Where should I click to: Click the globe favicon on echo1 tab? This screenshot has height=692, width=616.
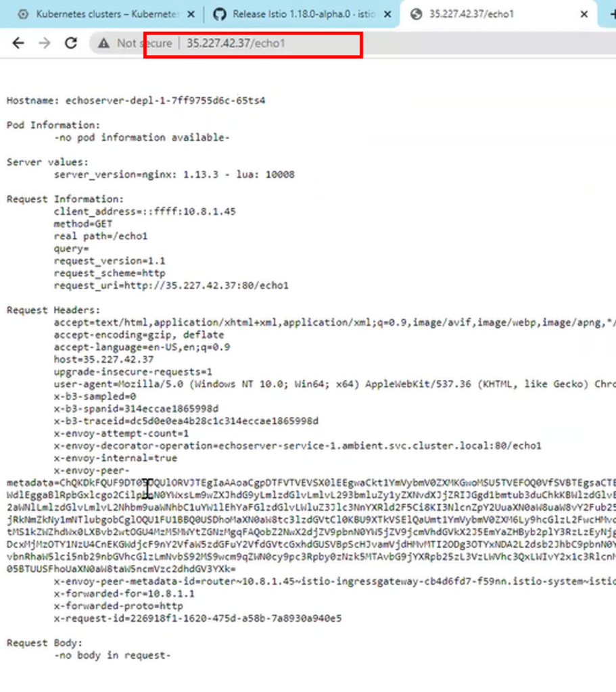(416, 14)
